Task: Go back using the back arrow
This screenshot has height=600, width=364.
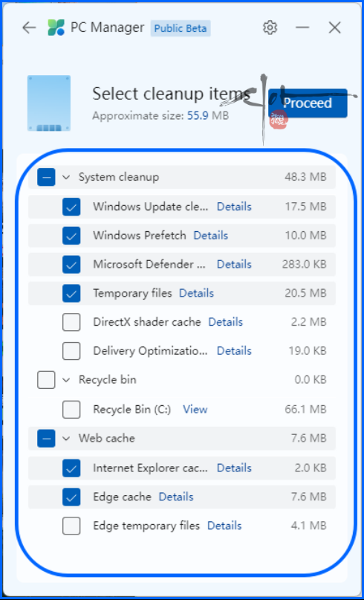Action: click(x=29, y=28)
